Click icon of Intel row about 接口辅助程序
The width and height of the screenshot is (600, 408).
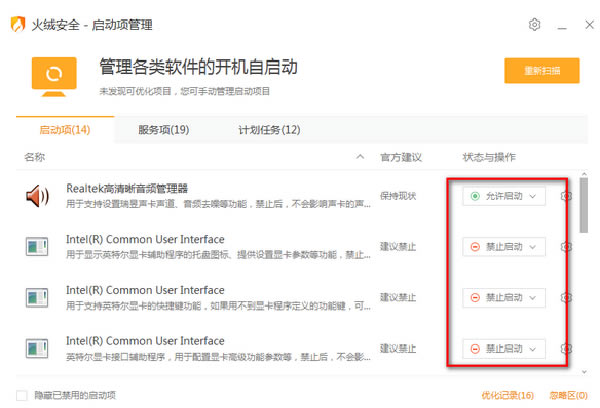pos(37,348)
